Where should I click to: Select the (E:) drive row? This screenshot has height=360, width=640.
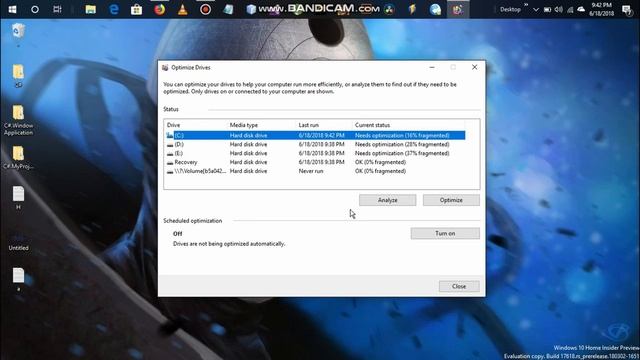tap(315, 153)
